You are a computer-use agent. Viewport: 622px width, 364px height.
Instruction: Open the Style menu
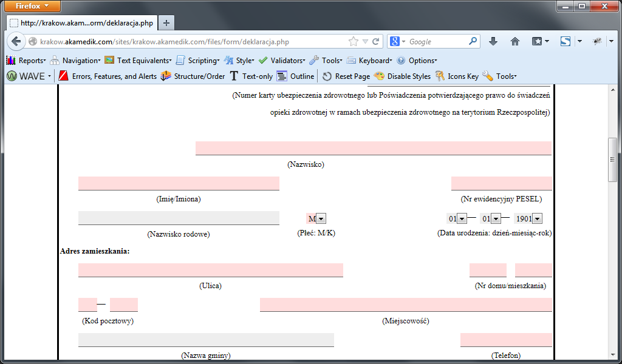tap(239, 60)
